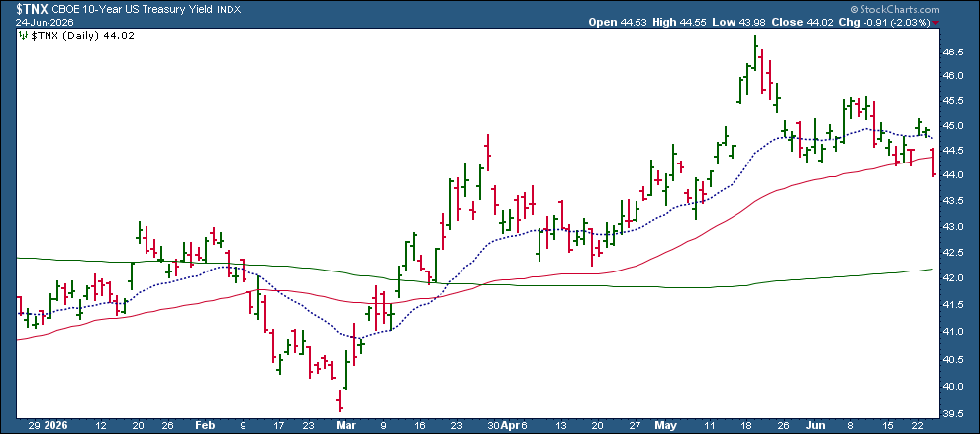Click the 27 date label on the axis
This screenshot has width=980, height=434.
tap(635, 425)
